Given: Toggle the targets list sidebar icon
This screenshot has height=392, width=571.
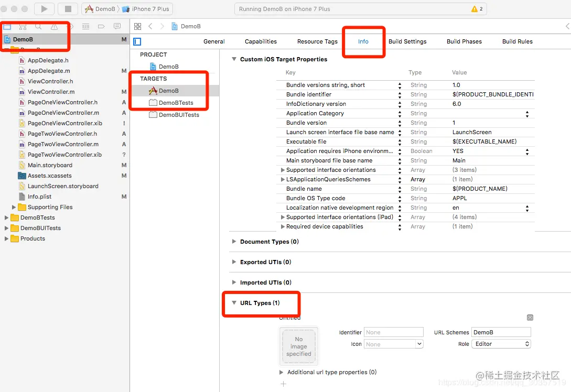Looking at the screenshot, I should point(137,41).
